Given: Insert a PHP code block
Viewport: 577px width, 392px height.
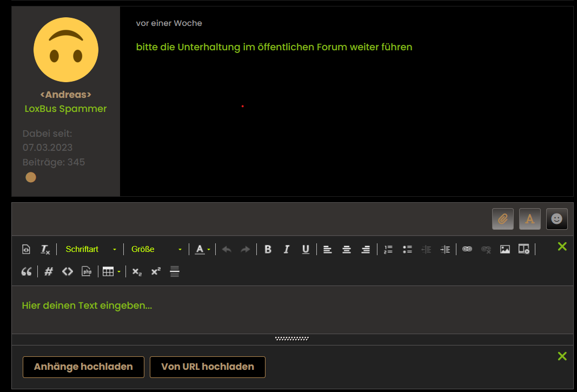Looking at the screenshot, I should click(x=87, y=271).
